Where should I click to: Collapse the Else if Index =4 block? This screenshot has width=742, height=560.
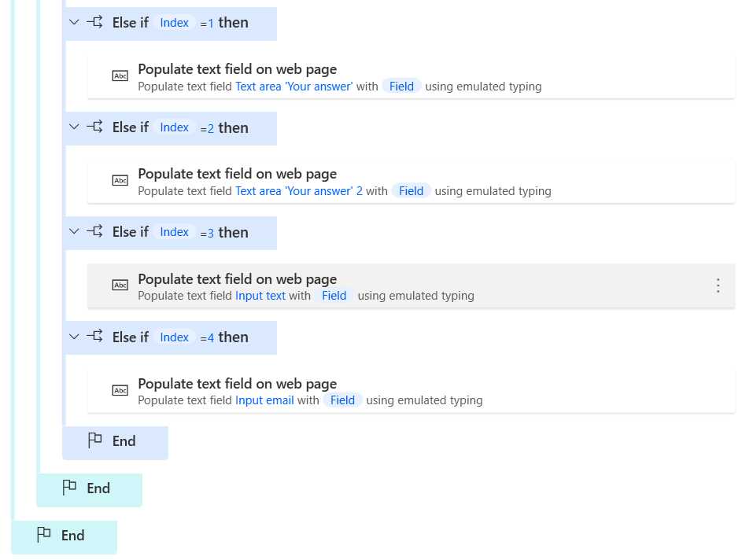[73, 337]
